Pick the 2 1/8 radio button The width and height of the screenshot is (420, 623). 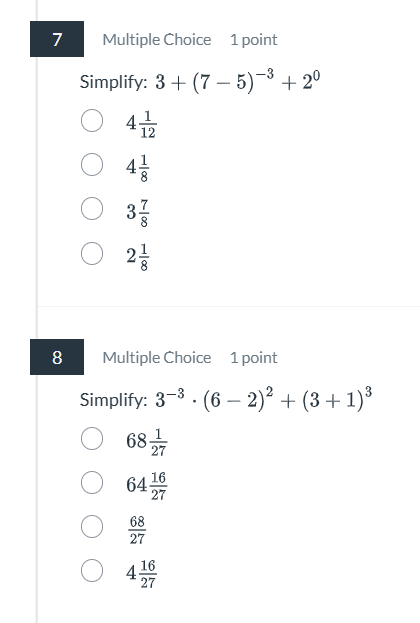tap(92, 253)
